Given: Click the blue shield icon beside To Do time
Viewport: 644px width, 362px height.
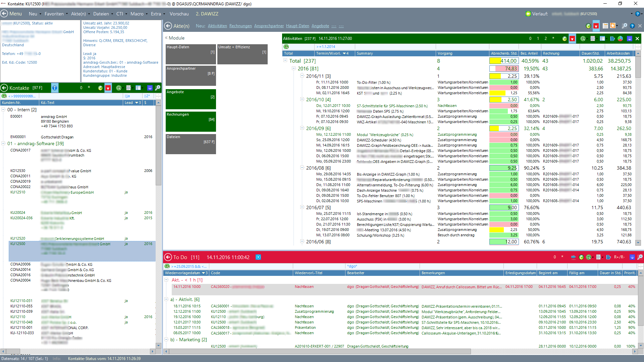Looking at the screenshot, I should pyautogui.click(x=258, y=257).
